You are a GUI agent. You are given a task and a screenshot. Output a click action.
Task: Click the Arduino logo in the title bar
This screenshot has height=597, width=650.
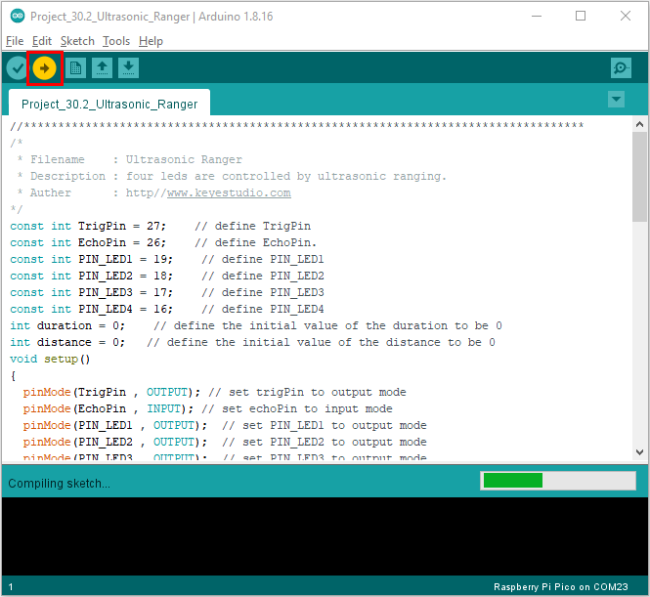tap(17, 16)
